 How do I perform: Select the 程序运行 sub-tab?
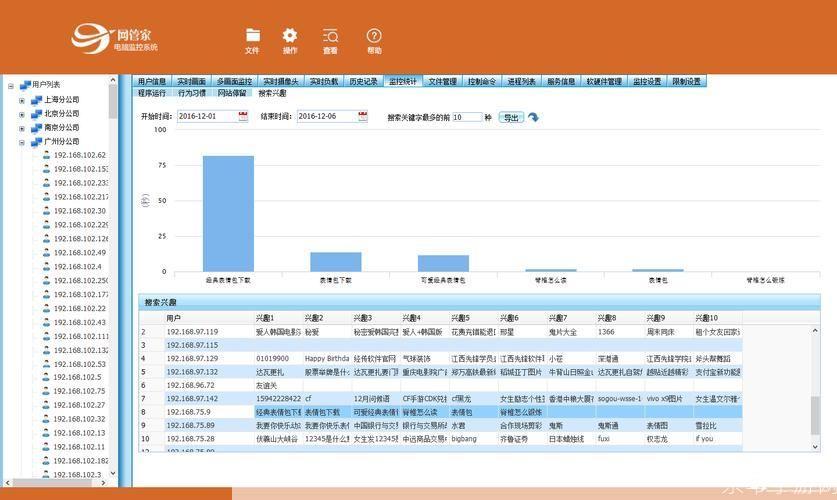(x=152, y=93)
